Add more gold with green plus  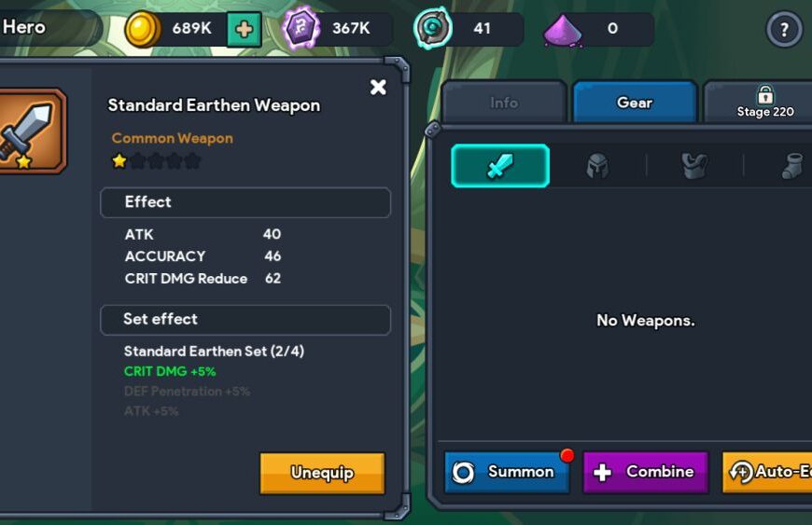[x=244, y=30]
